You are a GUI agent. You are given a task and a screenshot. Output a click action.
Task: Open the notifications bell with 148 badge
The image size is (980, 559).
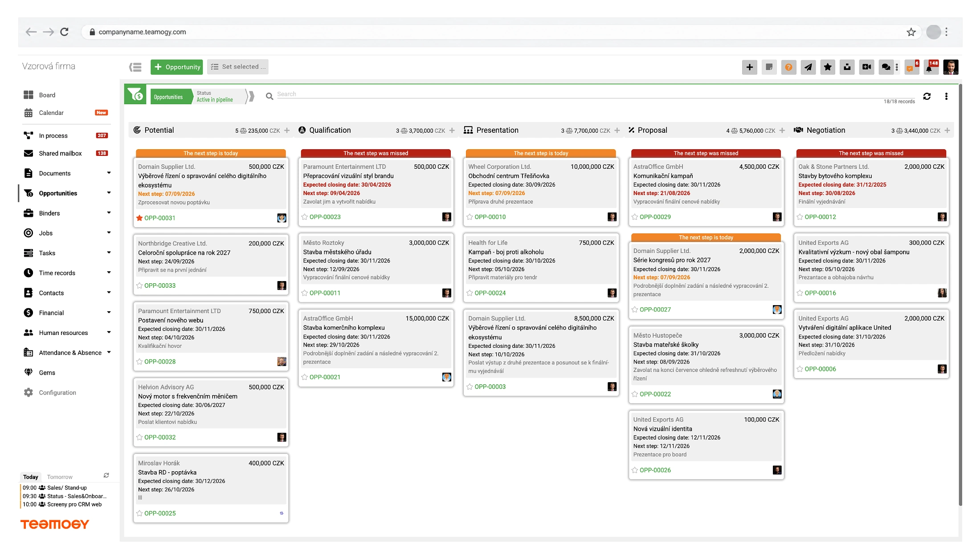[x=931, y=67]
